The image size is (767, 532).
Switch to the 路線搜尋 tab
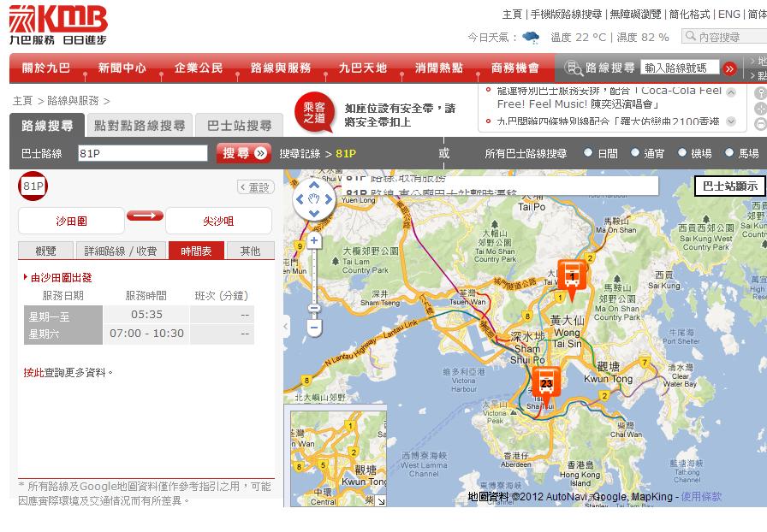(47, 126)
